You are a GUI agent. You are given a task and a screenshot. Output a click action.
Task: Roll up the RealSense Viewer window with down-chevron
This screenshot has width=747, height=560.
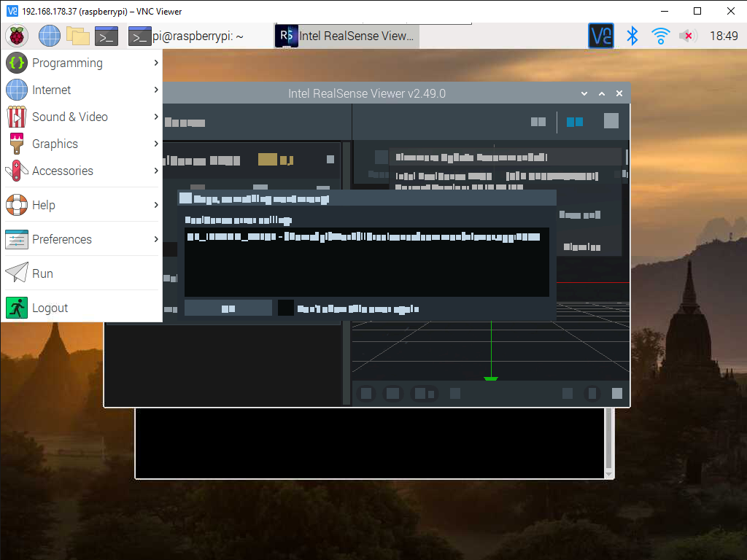pos(584,93)
